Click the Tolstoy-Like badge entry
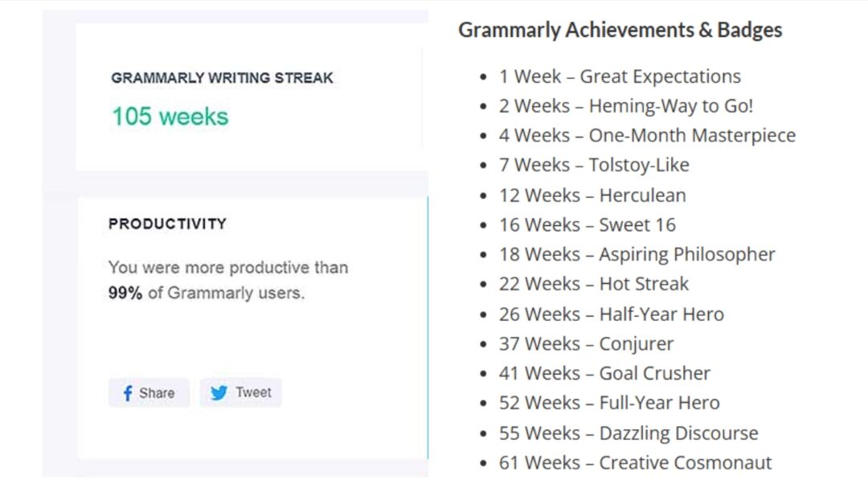This screenshot has height=489, width=868. click(x=594, y=165)
